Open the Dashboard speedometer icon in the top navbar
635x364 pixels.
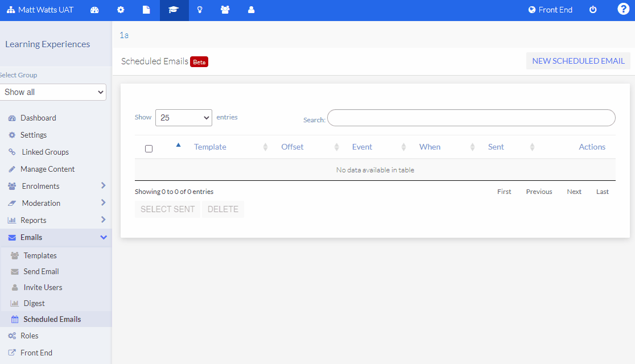pyautogui.click(x=94, y=10)
